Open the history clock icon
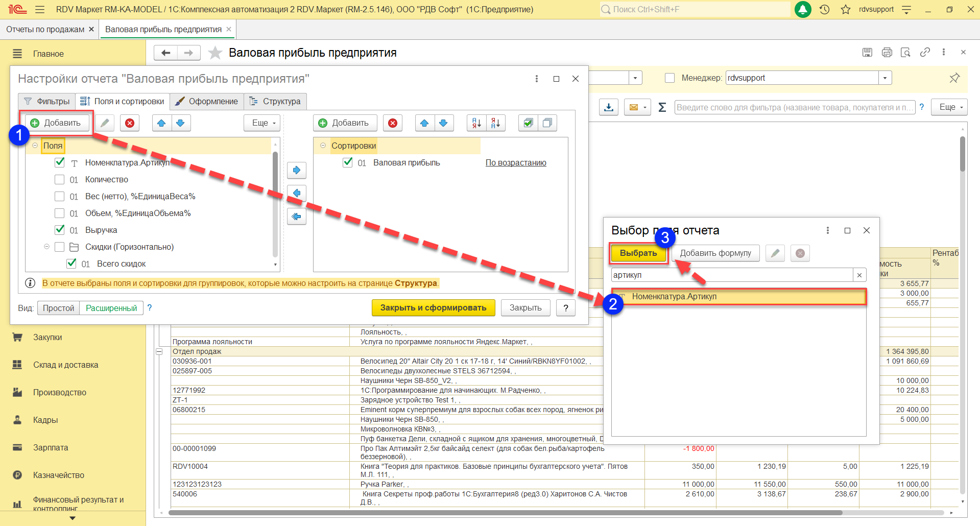Screen dimensions: 980x526 pos(824,10)
